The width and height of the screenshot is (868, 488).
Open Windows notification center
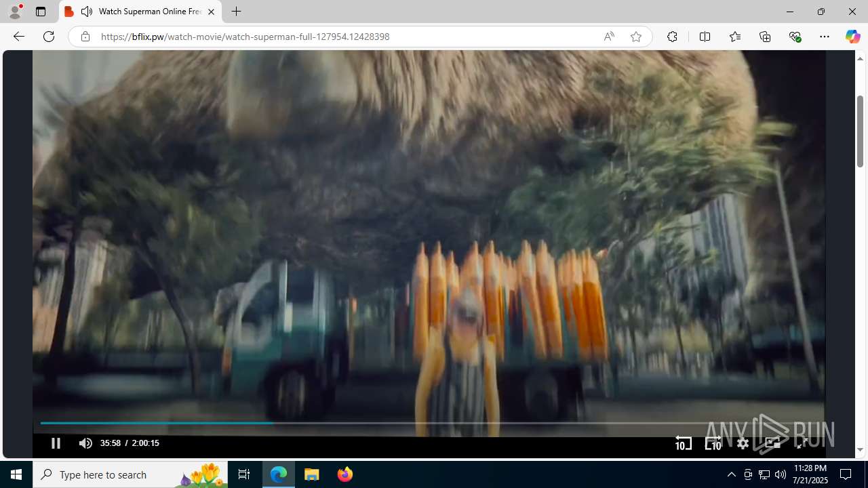(846, 474)
